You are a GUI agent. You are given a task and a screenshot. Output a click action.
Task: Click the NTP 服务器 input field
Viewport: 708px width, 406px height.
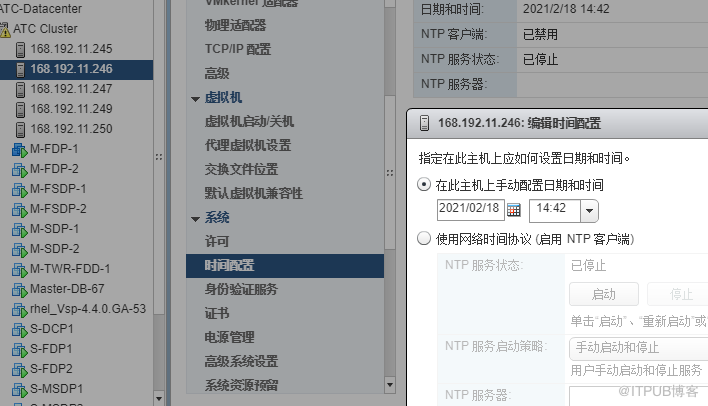(x=638, y=396)
